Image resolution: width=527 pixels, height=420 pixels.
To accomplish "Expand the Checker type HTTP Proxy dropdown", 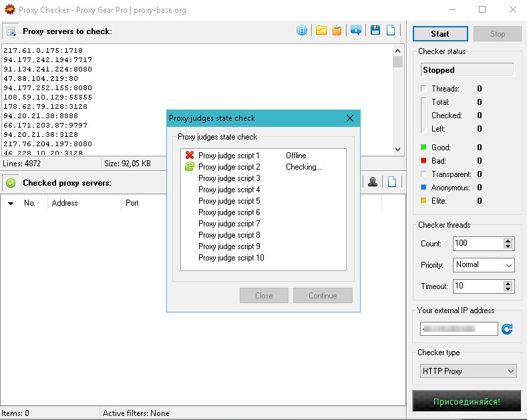I will (468, 371).
